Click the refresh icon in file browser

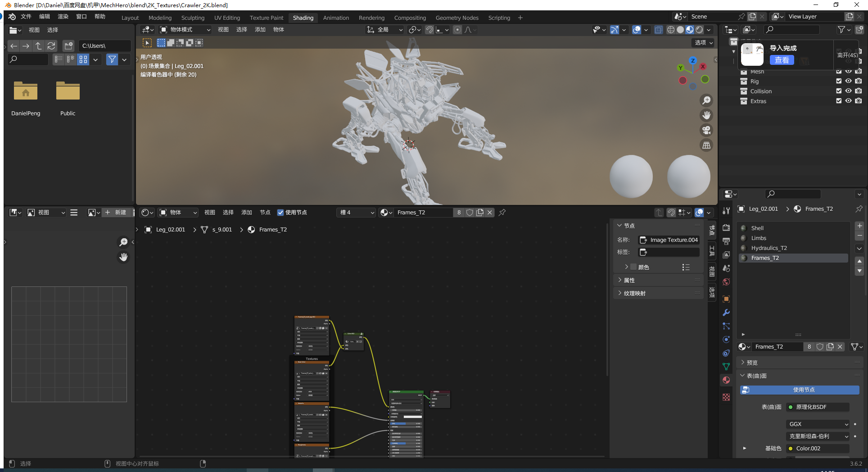[x=51, y=46]
